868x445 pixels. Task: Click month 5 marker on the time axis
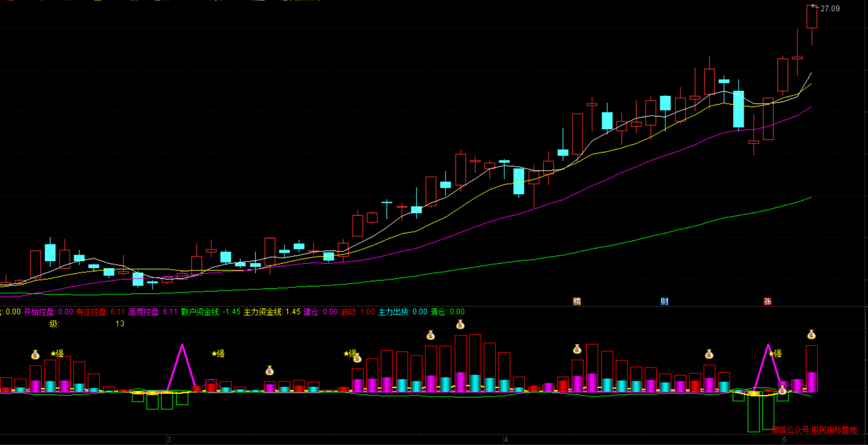coord(784,440)
